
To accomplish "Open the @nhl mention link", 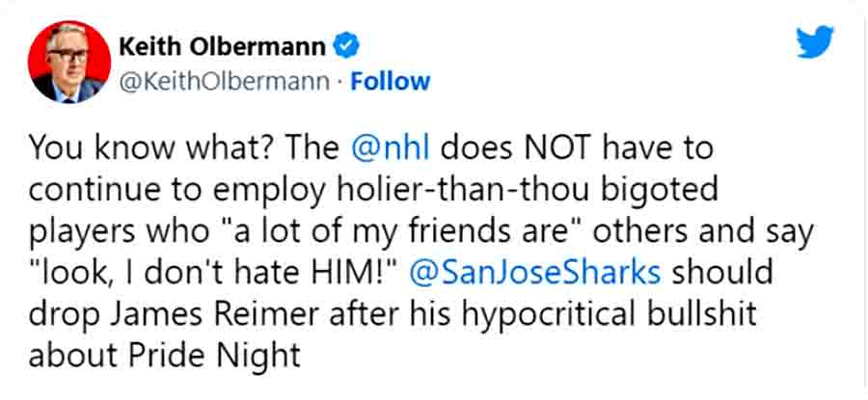I will [x=393, y=148].
